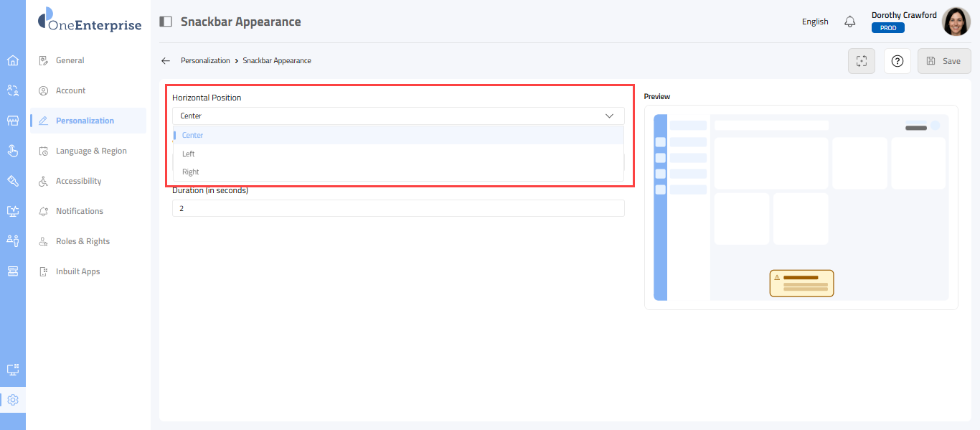Screen dimensions: 980x430
Task: Collapse the Horizontal Position dropdown chevron
Action: click(609, 116)
